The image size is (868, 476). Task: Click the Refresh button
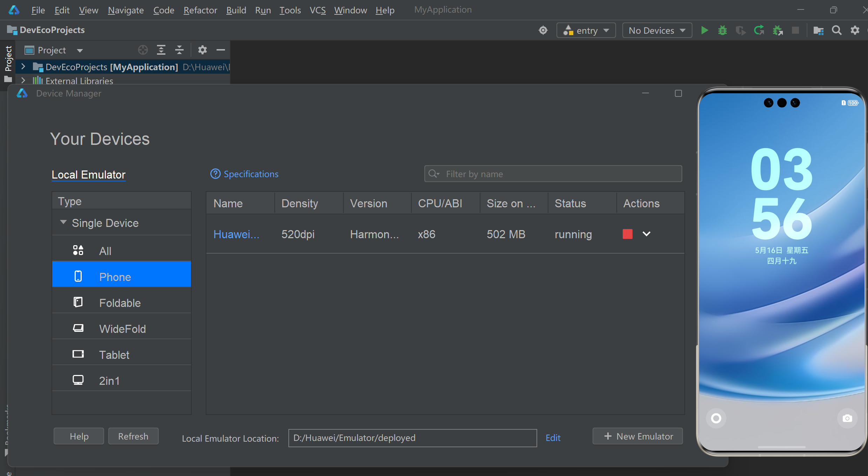(x=133, y=436)
